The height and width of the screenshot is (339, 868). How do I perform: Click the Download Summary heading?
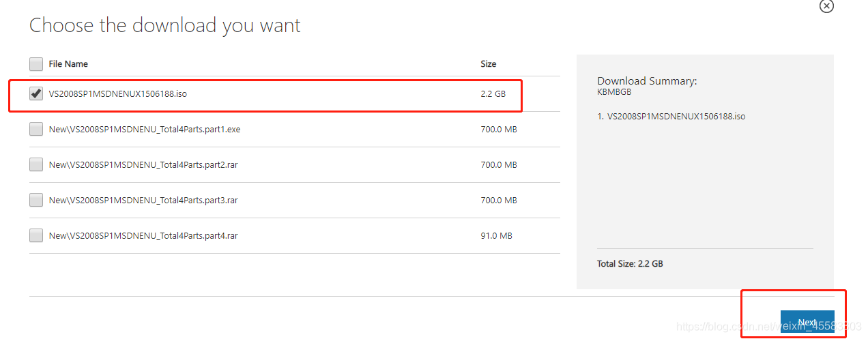pyautogui.click(x=647, y=81)
